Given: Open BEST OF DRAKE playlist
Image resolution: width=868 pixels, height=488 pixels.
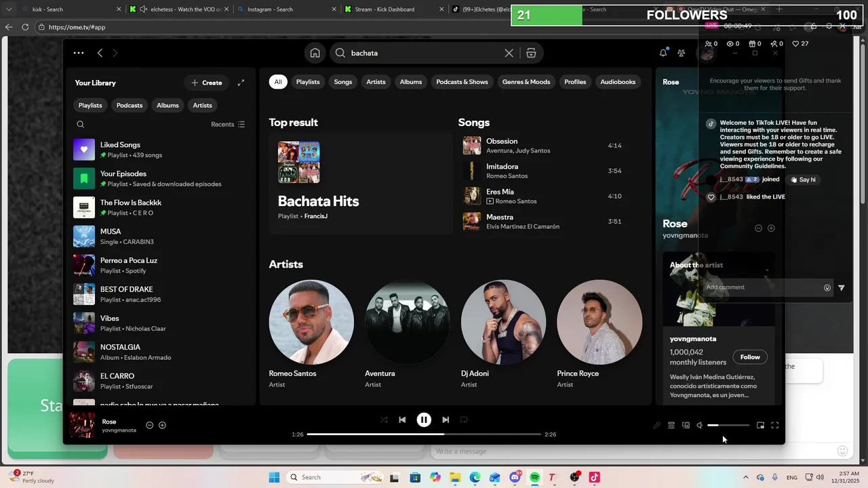Looking at the screenshot, I should click(161, 294).
